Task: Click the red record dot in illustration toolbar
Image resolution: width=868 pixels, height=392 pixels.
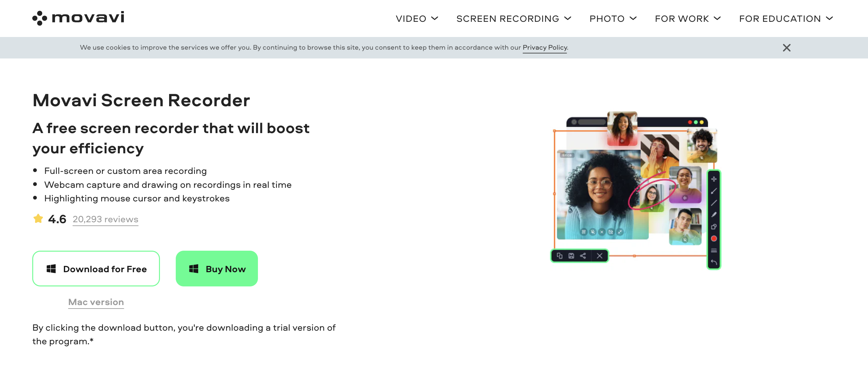Action: click(x=714, y=239)
